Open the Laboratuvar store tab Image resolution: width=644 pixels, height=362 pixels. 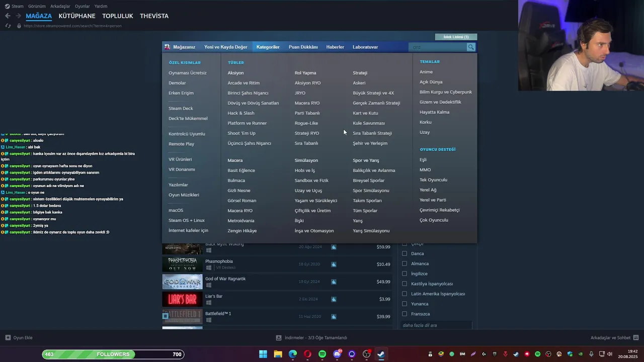(365, 47)
